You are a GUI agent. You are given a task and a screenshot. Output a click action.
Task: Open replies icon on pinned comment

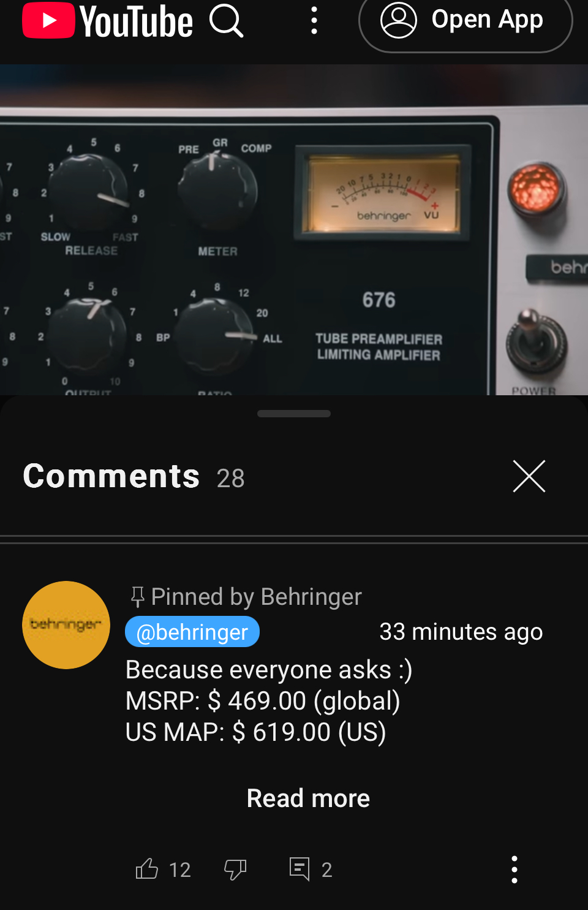point(300,869)
